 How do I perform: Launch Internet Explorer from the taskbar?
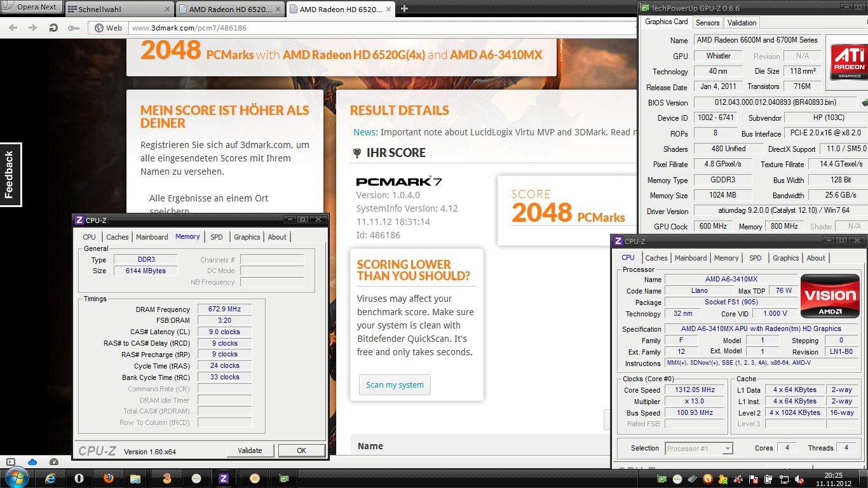tap(50, 478)
